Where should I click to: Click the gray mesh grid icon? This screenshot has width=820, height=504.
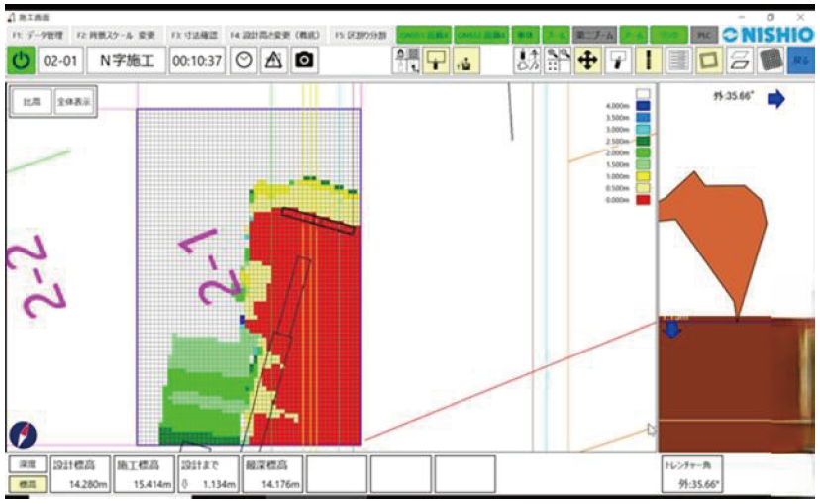769,60
